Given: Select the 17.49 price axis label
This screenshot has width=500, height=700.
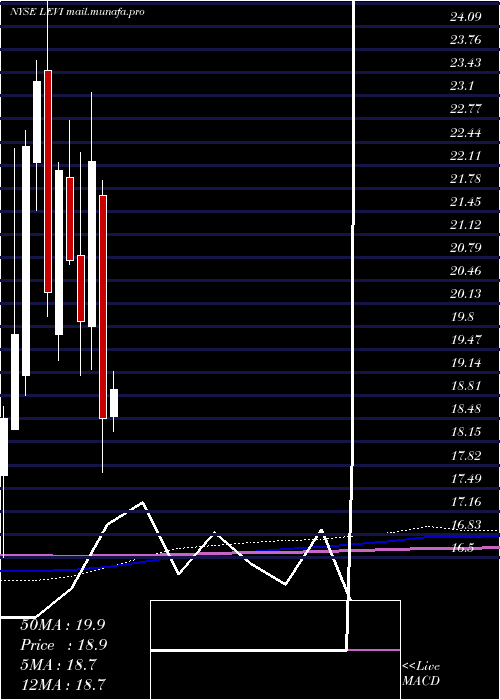Looking at the screenshot, I should [x=466, y=479].
